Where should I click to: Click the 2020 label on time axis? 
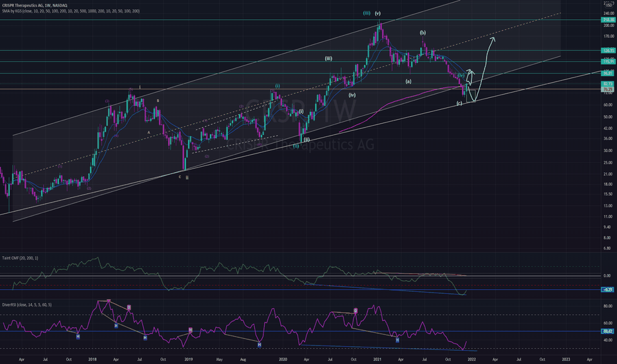pos(283,359)
